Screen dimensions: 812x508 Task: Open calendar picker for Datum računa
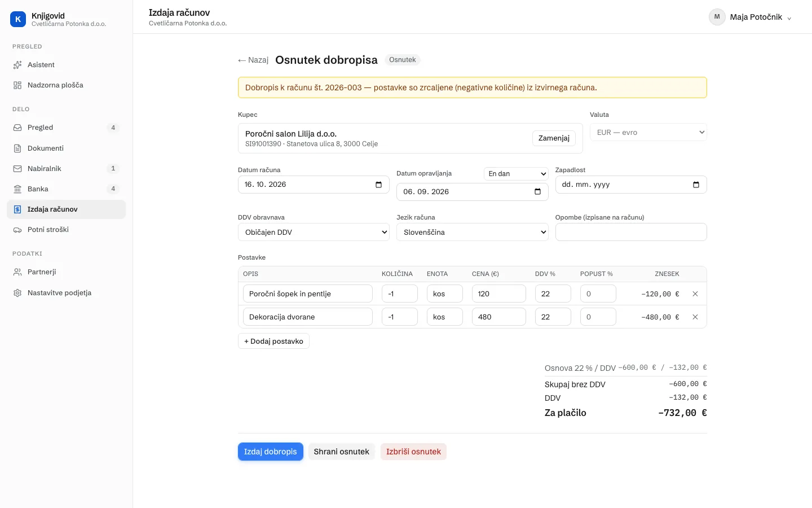pos(378,185)
